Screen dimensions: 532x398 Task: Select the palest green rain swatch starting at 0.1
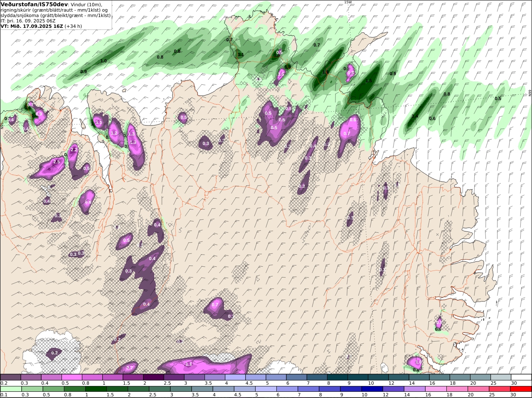point(11,389)
